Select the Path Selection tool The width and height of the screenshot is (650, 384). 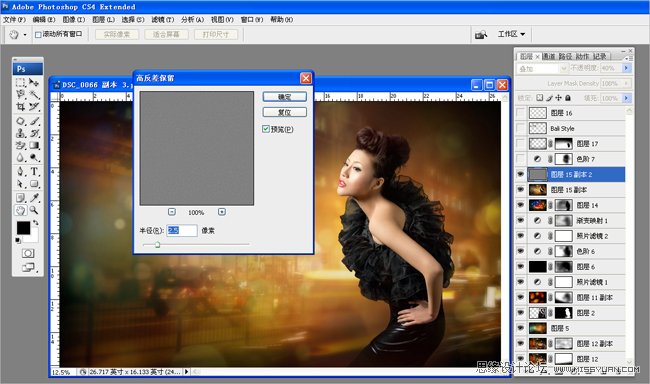tap(21, 184)
